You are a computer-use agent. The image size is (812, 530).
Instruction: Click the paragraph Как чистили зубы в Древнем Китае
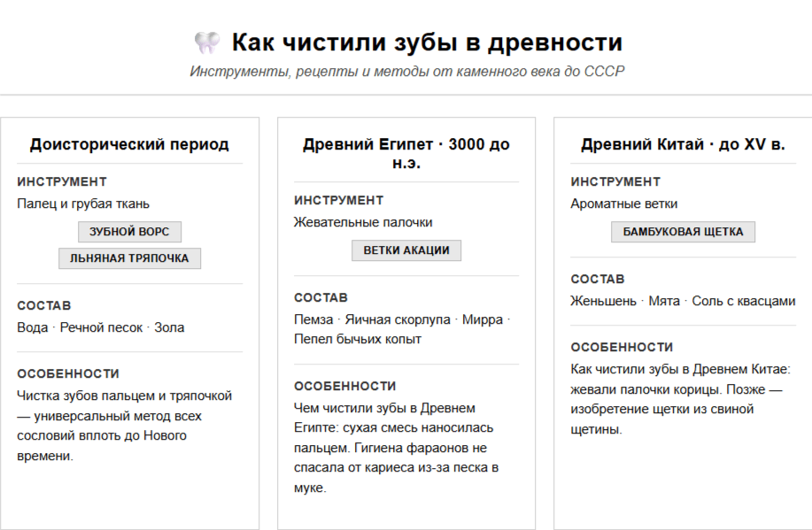coord(680,399)
